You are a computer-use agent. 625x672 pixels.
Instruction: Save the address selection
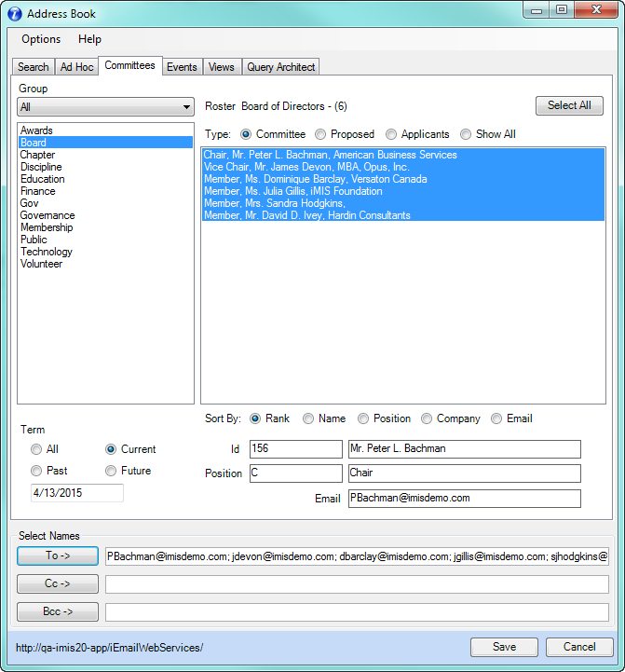point(504,647)
